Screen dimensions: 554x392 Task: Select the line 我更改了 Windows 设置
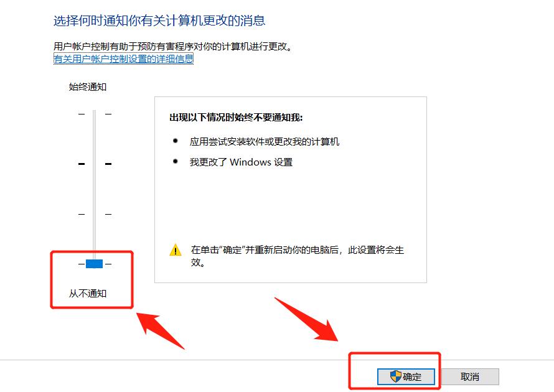click(242, 162)
